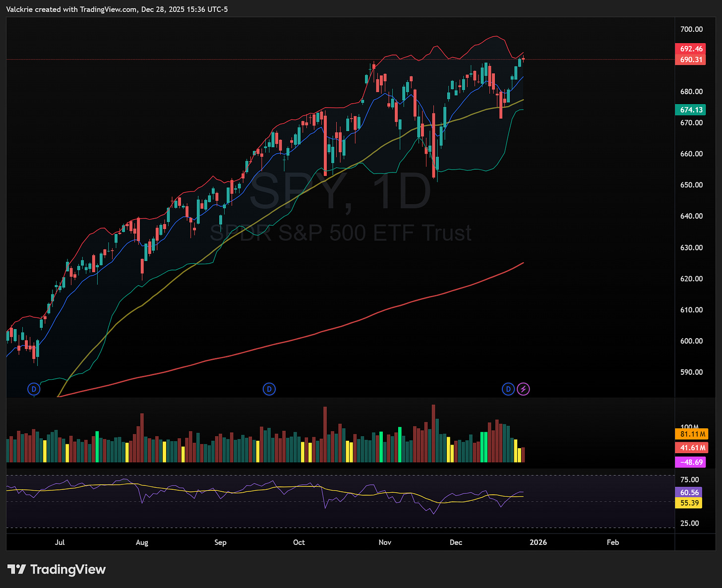Click the purple 60.56 RSI label
722x588 pixels.
pyautogui.click(x=689, y=492)
